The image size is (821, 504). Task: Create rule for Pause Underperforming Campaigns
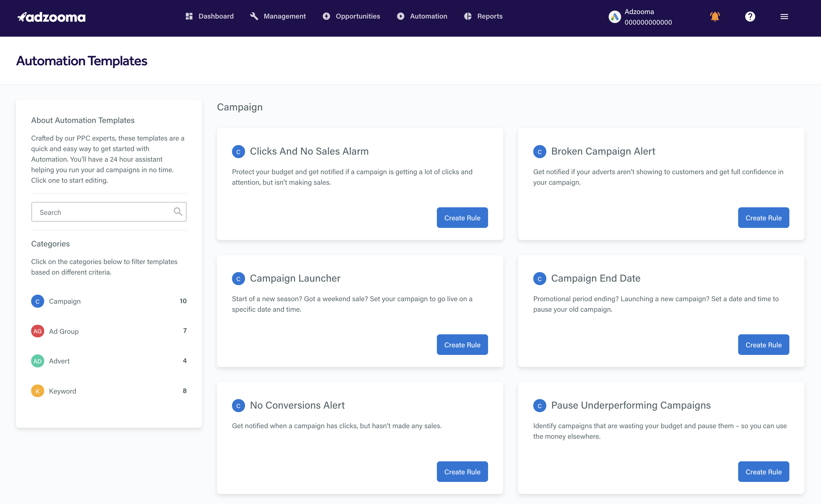(764, 471)
